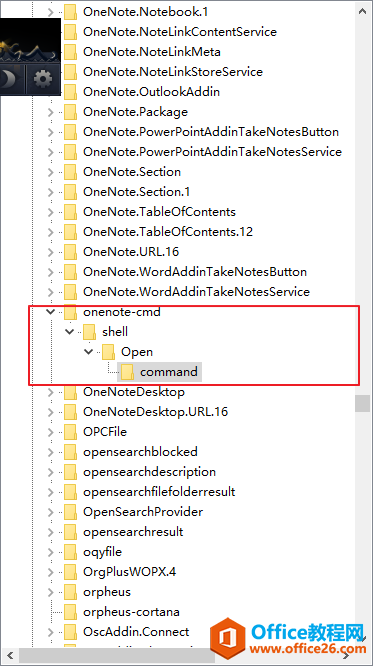Collapse the Open subkey
Viewport: 373px width, 666px height.
[x=88, y=352]
